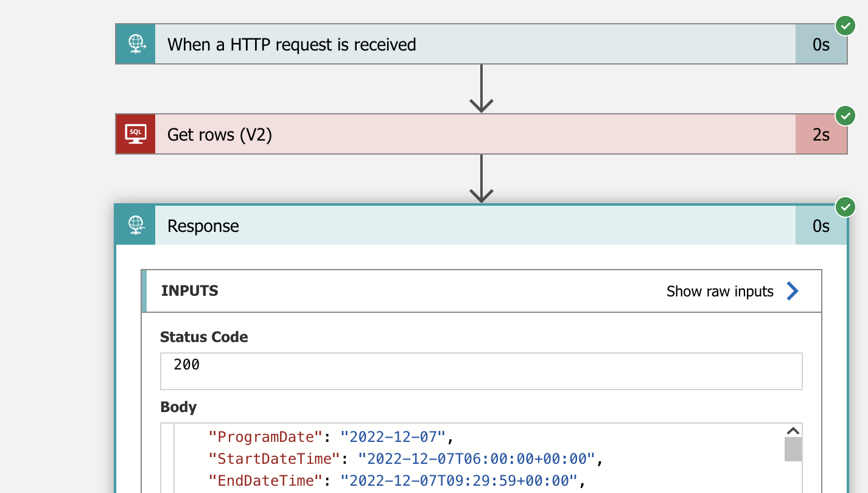
Task: Click the SQL Get rows icon
Action: [136, 134]
